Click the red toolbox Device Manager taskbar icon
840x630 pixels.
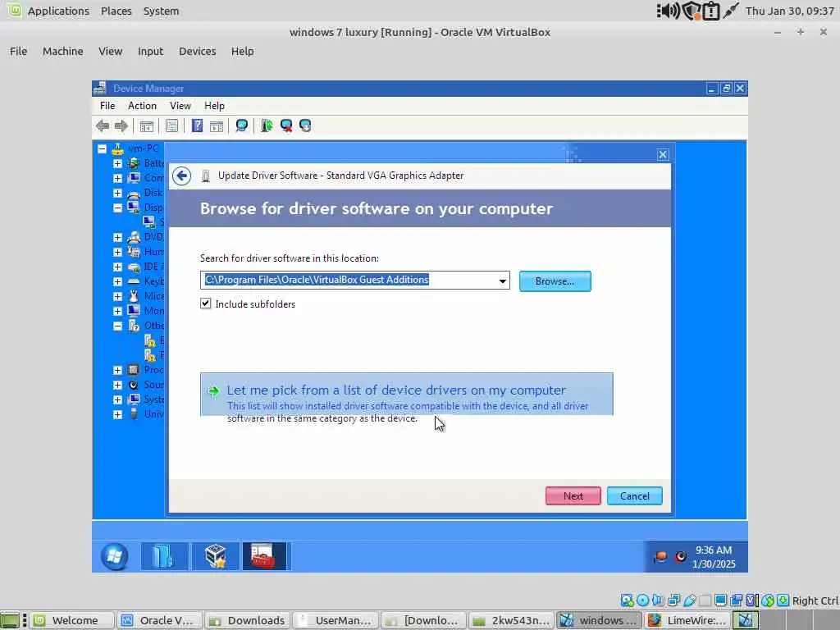tap(264, 556)
